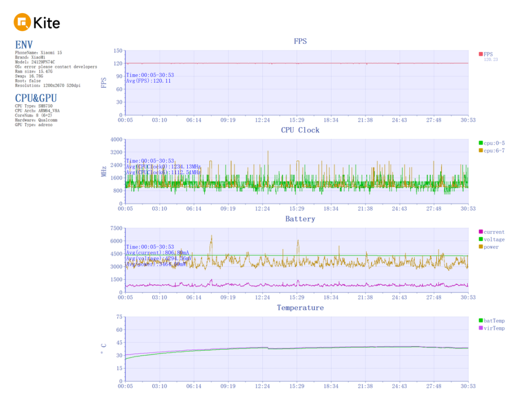Image resolution: width=524 pixels, height=420 pixels.
Task: Click the Kite logo icon
Action: pyautogui.click(x=22, y=22)
